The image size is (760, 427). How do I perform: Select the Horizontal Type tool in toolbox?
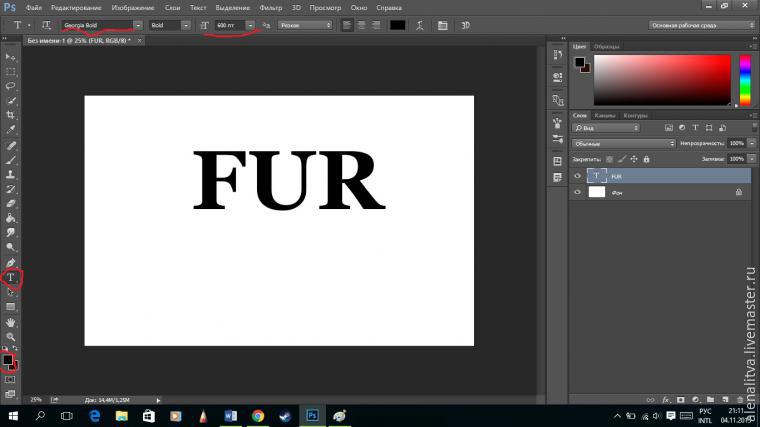11,277
